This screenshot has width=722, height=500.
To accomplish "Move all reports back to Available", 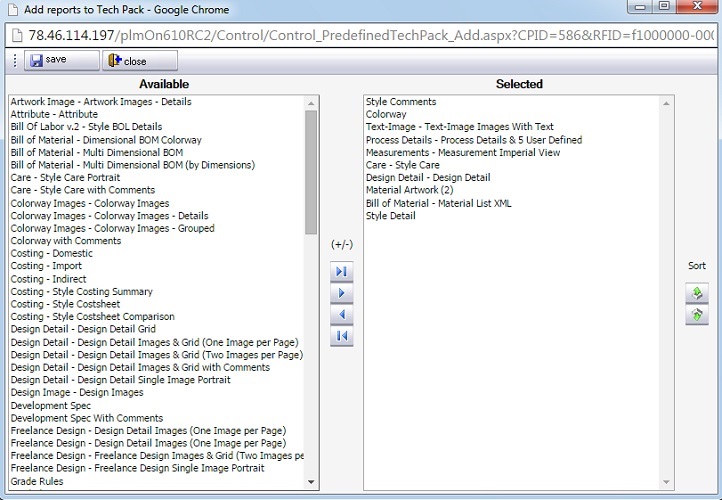I will [342, 336].
